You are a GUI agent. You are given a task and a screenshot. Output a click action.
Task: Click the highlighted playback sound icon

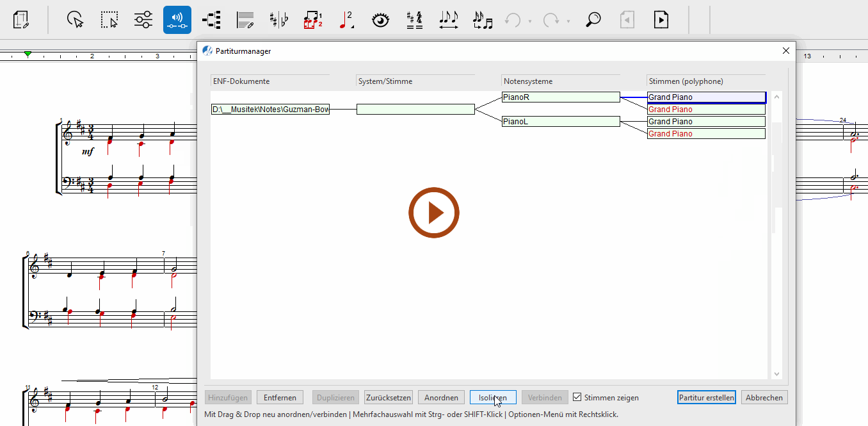pyautogui.click(x=177, y=20)
